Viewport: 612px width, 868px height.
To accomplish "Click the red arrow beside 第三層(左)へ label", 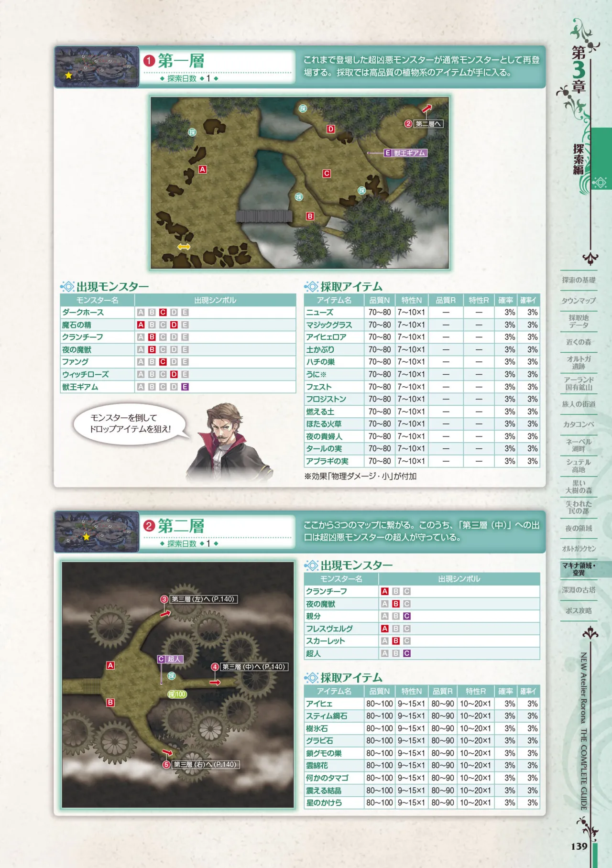I will coord(165,613).
